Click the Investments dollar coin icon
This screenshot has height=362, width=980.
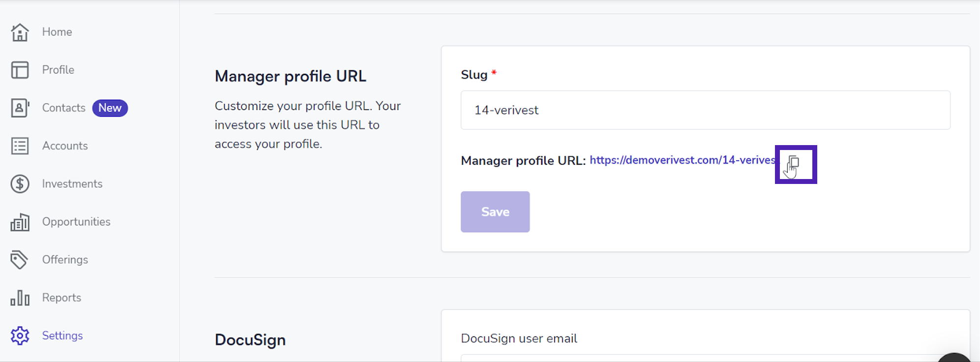(20, 184)
